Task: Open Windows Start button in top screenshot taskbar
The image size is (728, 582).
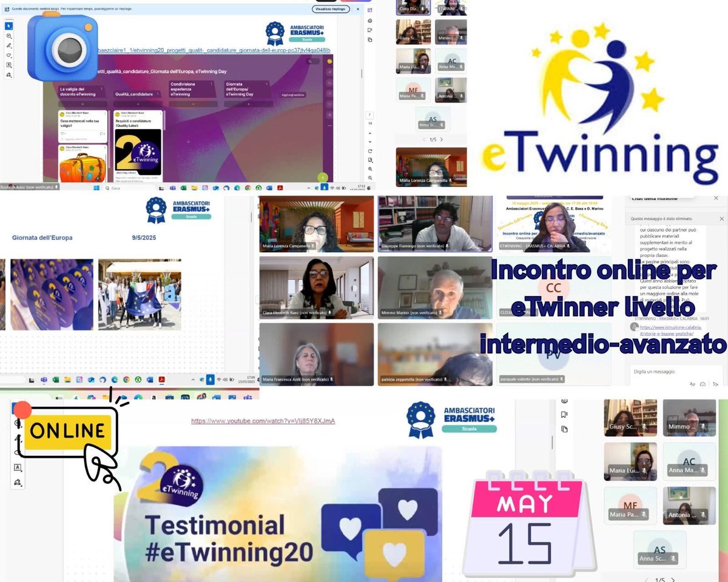Action: click(96, 188)
